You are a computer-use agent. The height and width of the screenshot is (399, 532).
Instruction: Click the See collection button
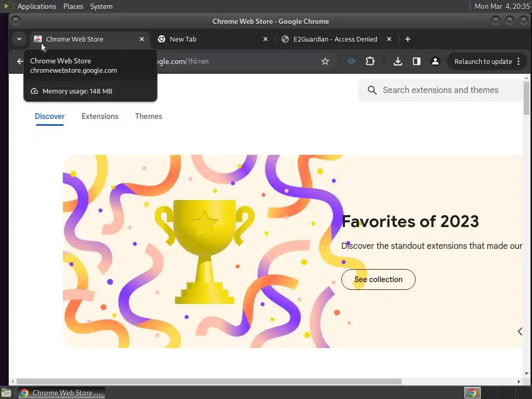tap(378, 280)
